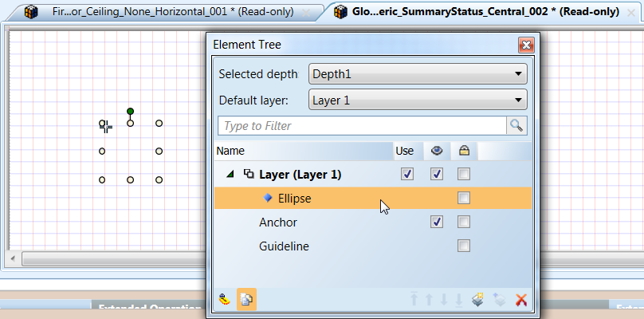The image size is (644, 319).
Task: Click the green rotation handle on ellipse
Action: click(130, 112)
